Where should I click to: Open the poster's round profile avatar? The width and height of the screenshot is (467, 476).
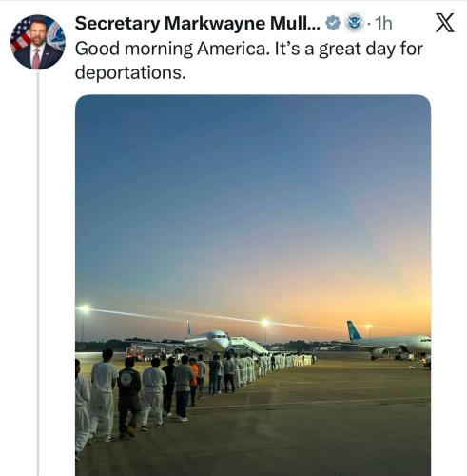tap(38, 42)
